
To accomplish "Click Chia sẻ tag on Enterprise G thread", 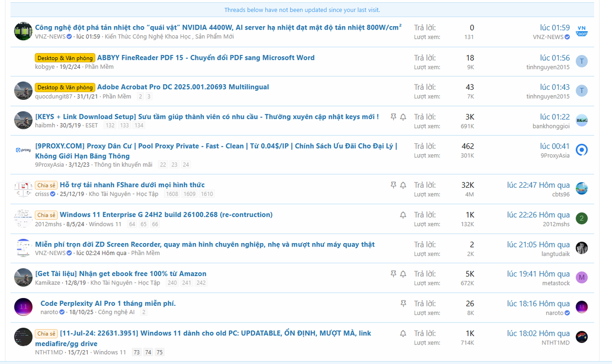I will 46,215.
